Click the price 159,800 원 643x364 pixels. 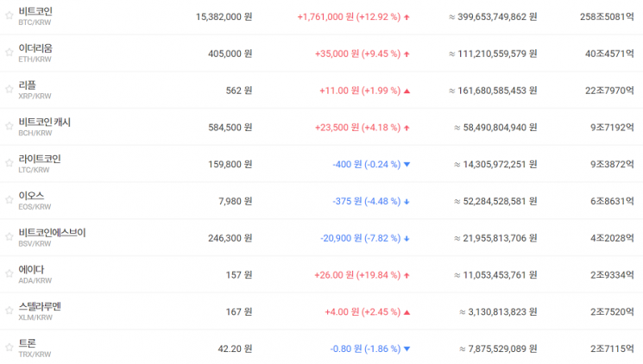tap(230, 165)
